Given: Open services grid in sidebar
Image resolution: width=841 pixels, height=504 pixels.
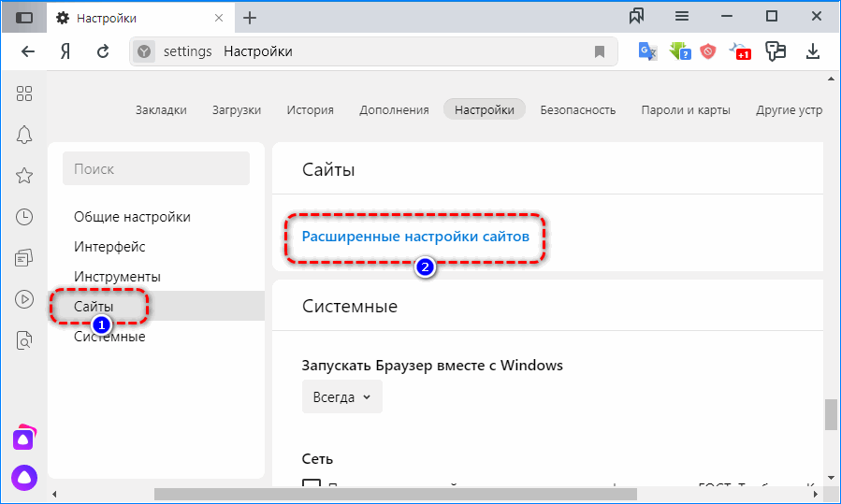Looking at the screenshot, I should pos(24,94).
